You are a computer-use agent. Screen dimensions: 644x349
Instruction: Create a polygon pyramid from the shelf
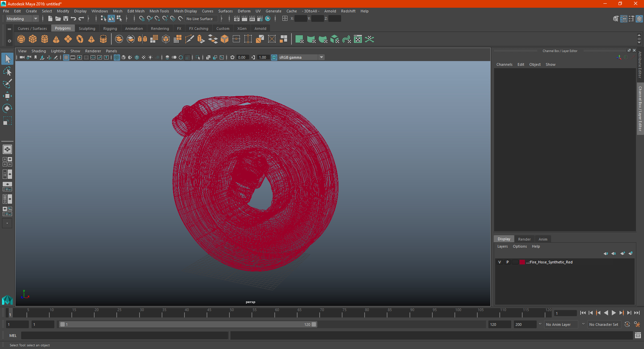coord(92,39)
